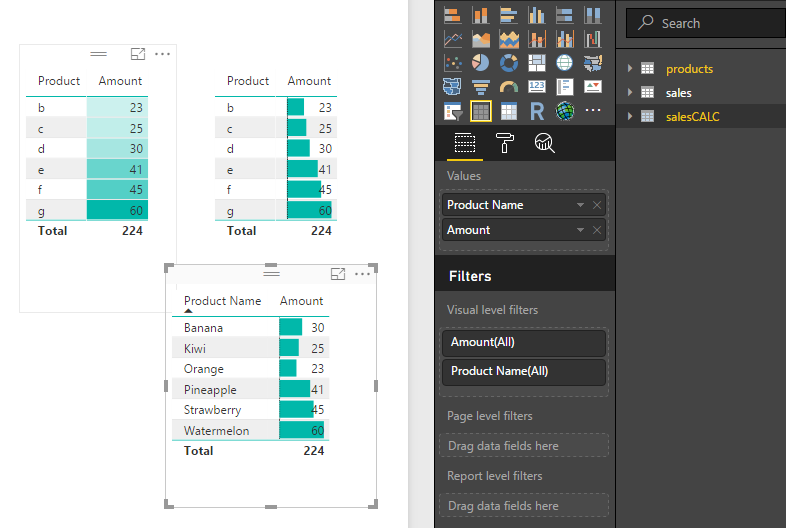Viewport: 786px width, 528px height.
Task: Click the Orange row in the table
Action: pos(250,369)
